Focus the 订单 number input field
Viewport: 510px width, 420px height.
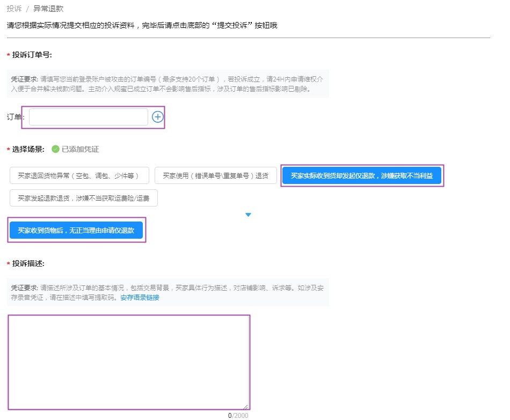point(89,117)
